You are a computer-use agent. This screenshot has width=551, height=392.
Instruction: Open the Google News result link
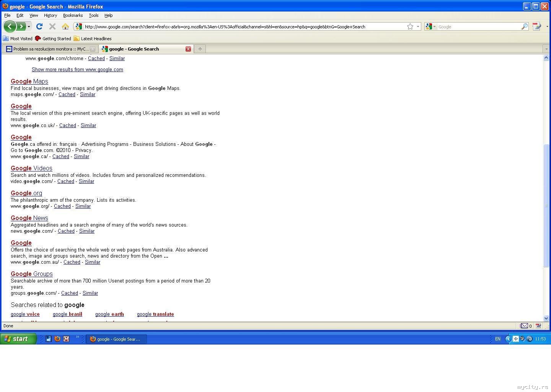pos(29,218)
